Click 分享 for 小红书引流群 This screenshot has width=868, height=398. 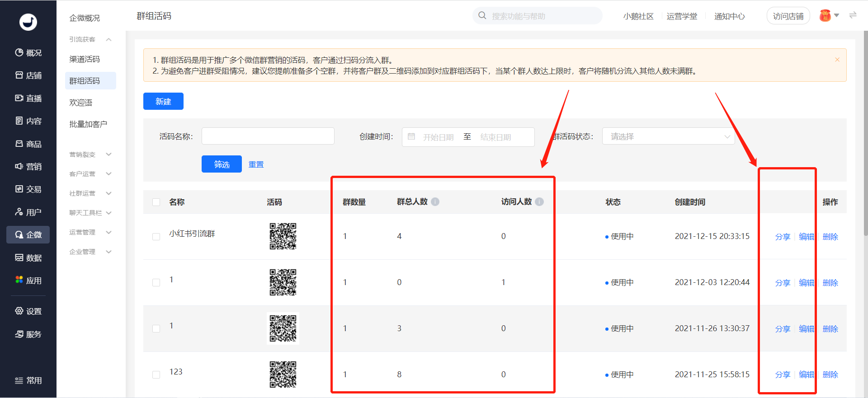click(x=783, y=237)
